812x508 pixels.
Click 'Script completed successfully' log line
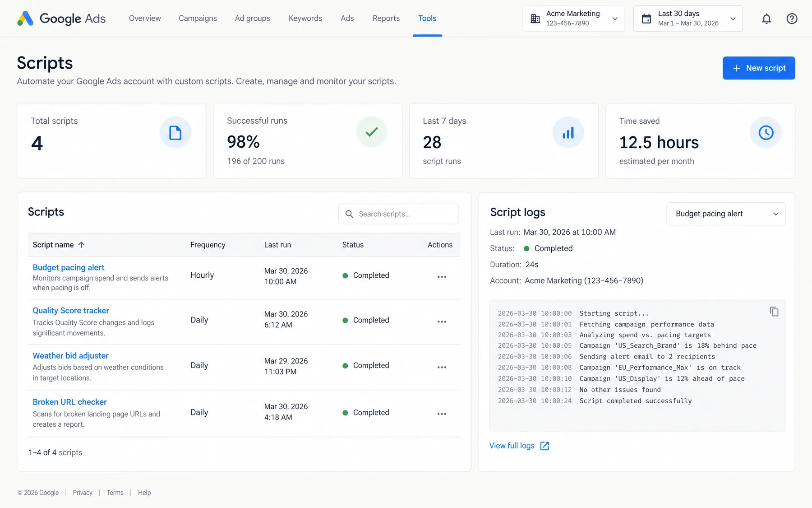(x=635, y=401)
